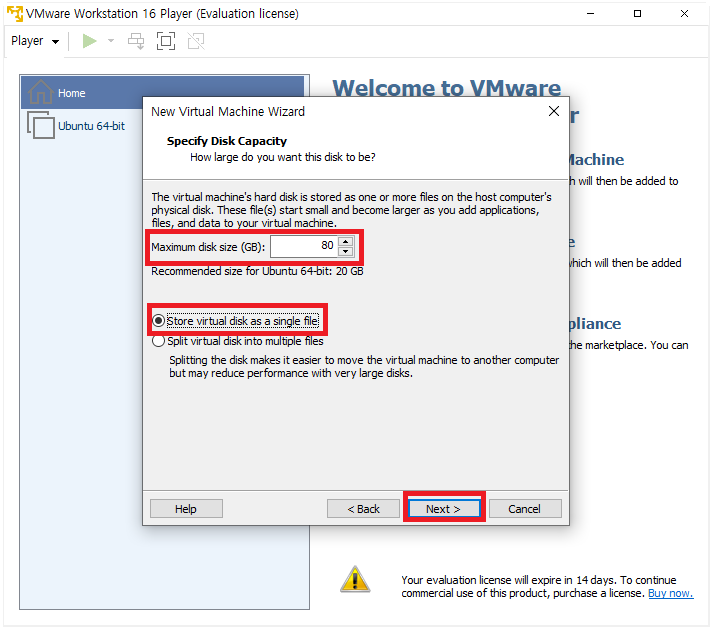Click Send Ctrl+Alt+Del toolbar icon
Screen dimensions: 713x630
136,41
